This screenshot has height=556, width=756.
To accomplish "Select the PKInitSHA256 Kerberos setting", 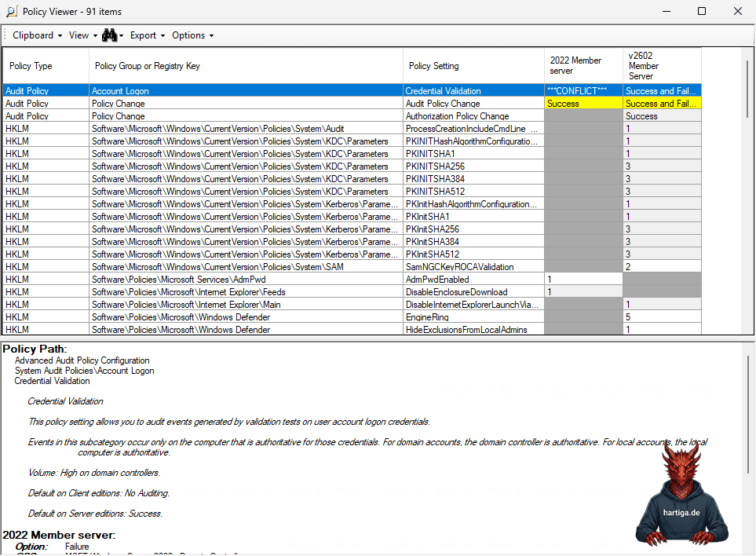I will coord(474,229).
